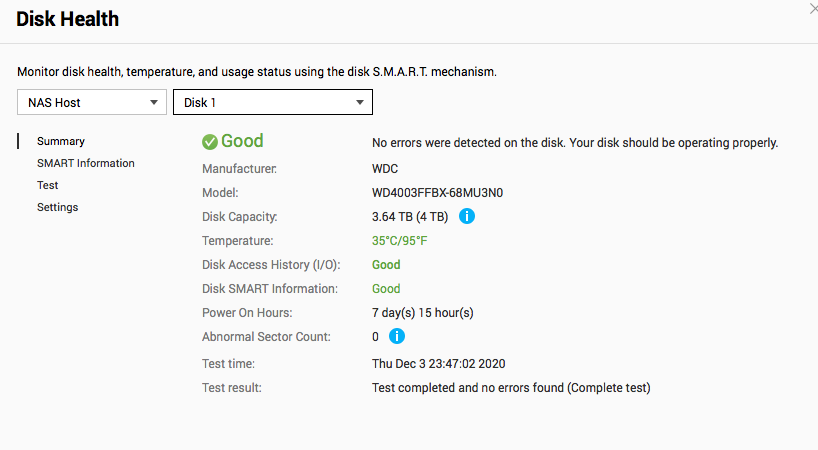Click the Abnormal Sector Count info icon
The height and width of the screenshot is (450, 818).
(x=396, y=336)
